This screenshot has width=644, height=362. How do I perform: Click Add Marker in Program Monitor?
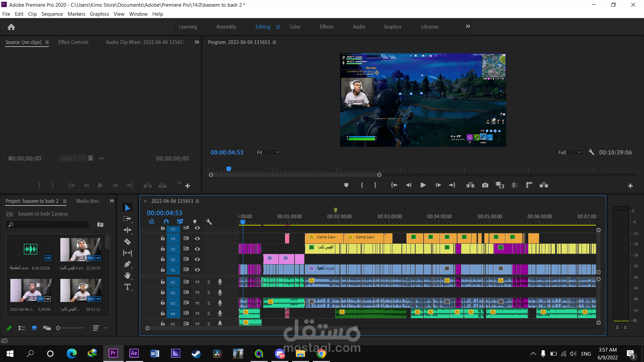(346, 185)
